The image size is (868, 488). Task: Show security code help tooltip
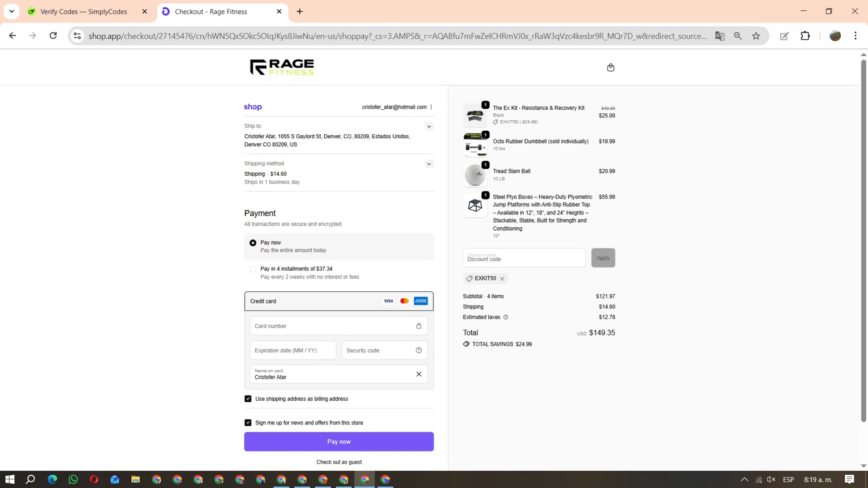tap(419, 350)
